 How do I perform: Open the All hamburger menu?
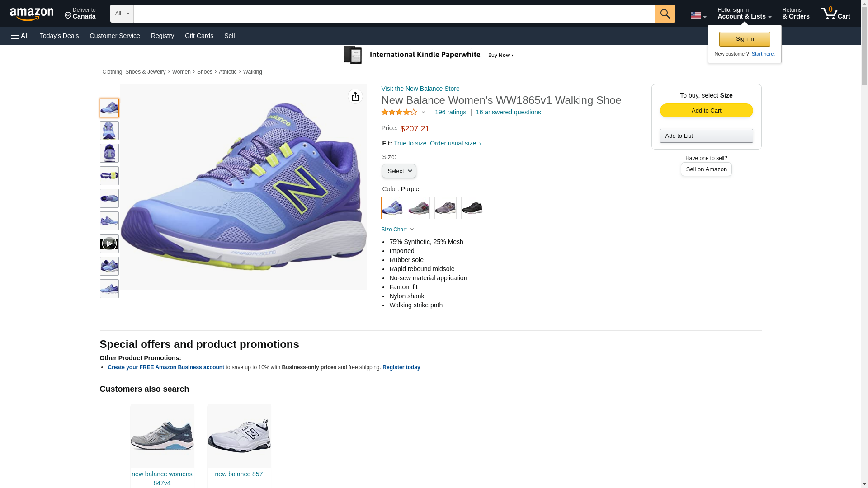(20, 36)
